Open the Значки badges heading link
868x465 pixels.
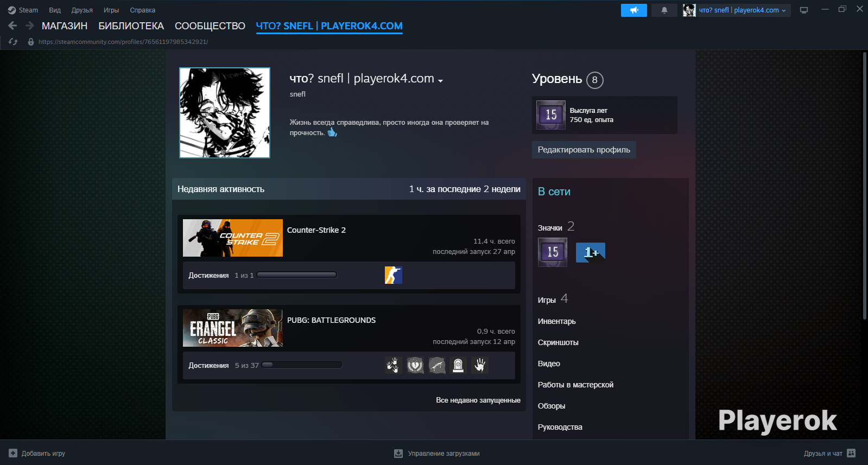coord(550,228)
